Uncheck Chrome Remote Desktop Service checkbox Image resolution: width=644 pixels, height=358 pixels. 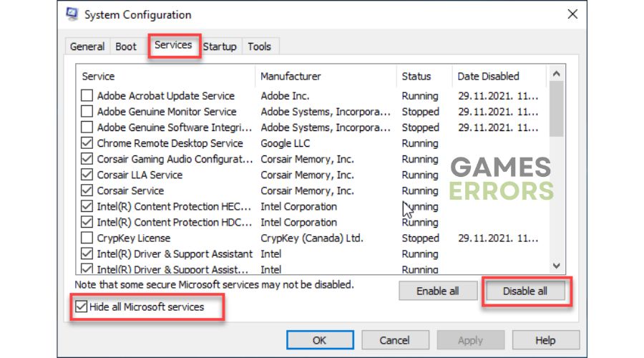[87, 143]
